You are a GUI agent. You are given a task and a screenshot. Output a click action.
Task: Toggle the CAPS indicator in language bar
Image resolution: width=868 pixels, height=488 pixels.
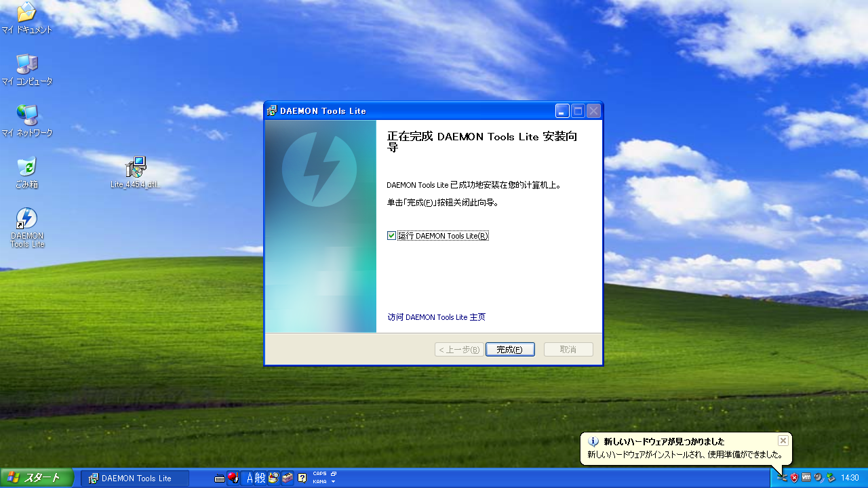[319, 474]
